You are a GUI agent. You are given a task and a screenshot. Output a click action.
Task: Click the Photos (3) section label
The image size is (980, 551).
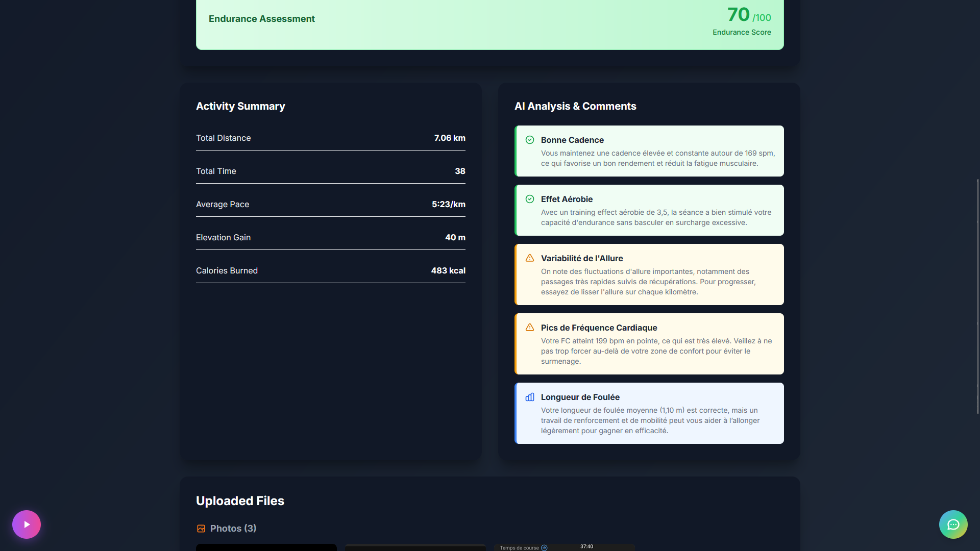[x=233, y=529]
